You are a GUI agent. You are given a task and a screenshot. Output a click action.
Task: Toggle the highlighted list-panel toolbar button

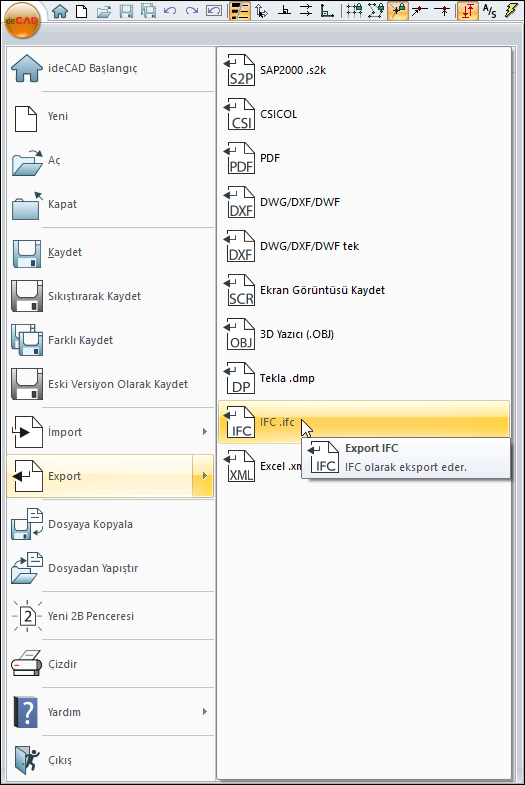pyautogui.click(x=240, y=11)
